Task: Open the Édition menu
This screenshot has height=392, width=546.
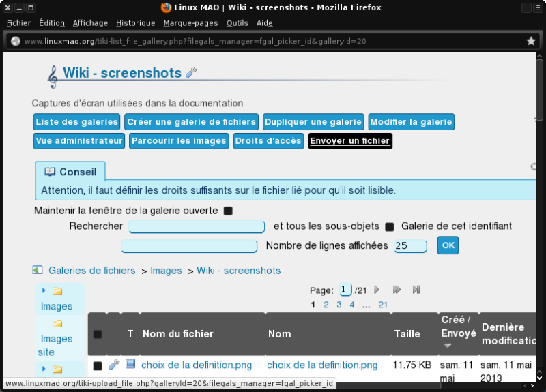Action: pos(52,23)
